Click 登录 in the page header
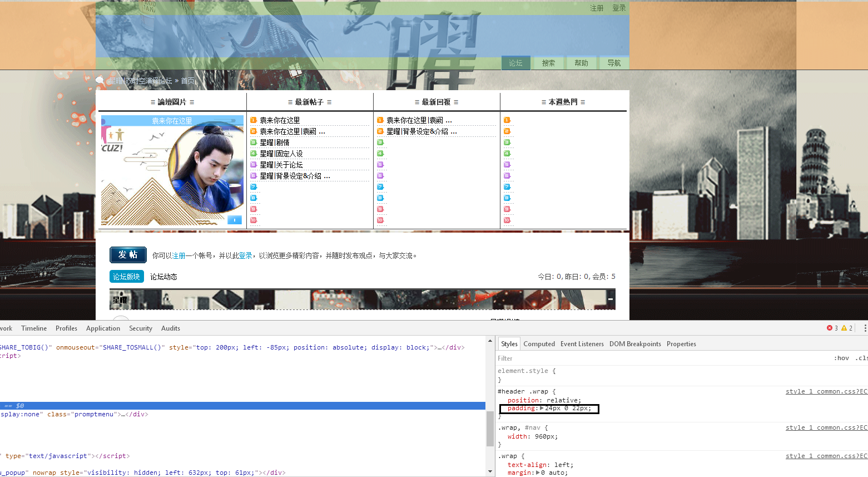The width and height of the screenshot is (868, 477). 619,8
